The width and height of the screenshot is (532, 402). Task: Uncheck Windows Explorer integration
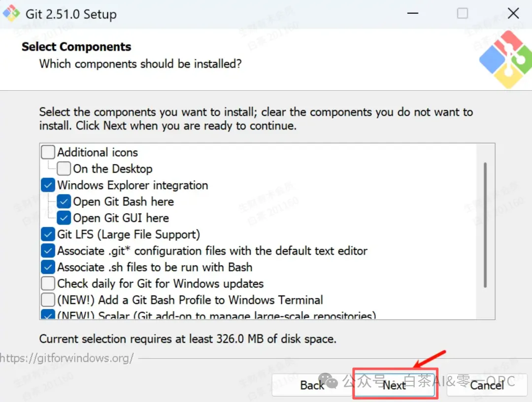pyautogui.click(x=48, y=185)
